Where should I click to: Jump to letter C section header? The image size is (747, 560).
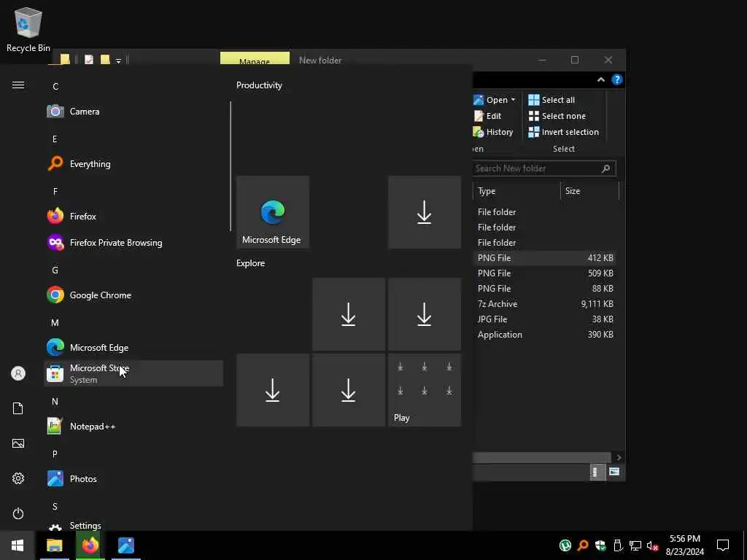pos(55,87)
